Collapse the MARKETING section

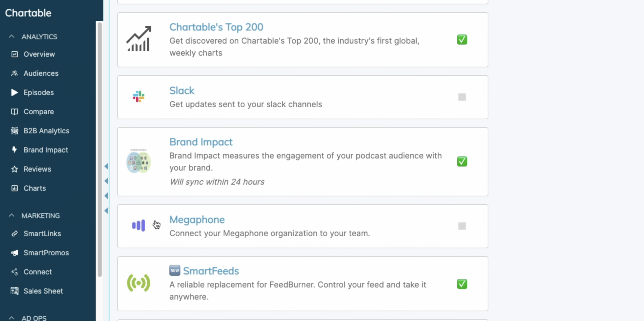(11, 216)
